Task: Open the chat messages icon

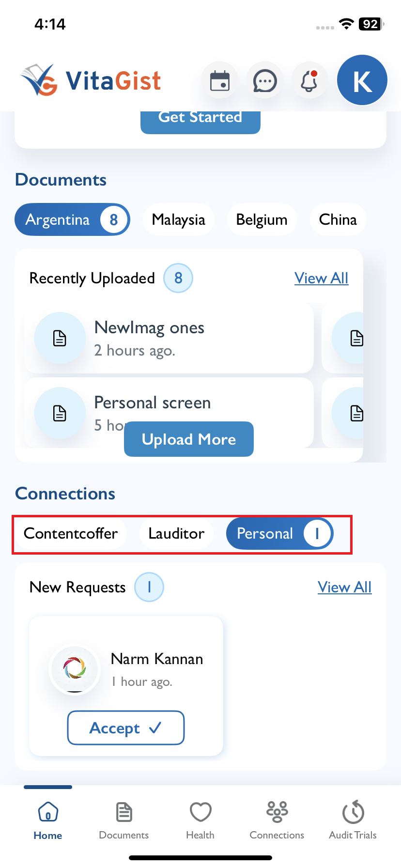Action: (x=265, y=80)
